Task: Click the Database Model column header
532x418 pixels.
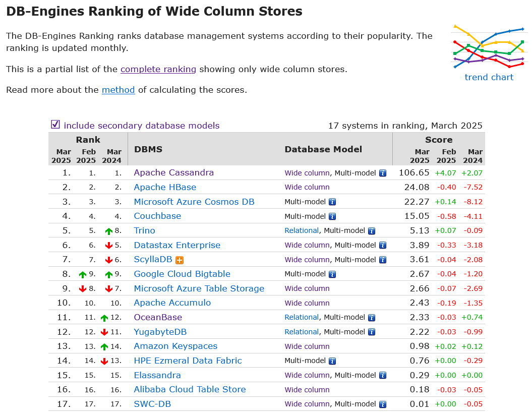Action: [x=323, y=150]
